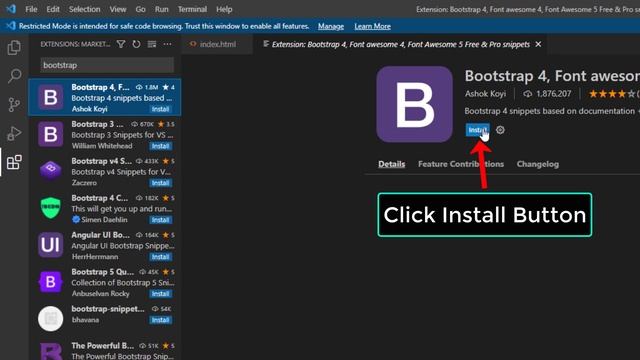Open the View menu
The height and width of the screenshot is (360, 640).
pyautogui.click(x=118, y=9)
